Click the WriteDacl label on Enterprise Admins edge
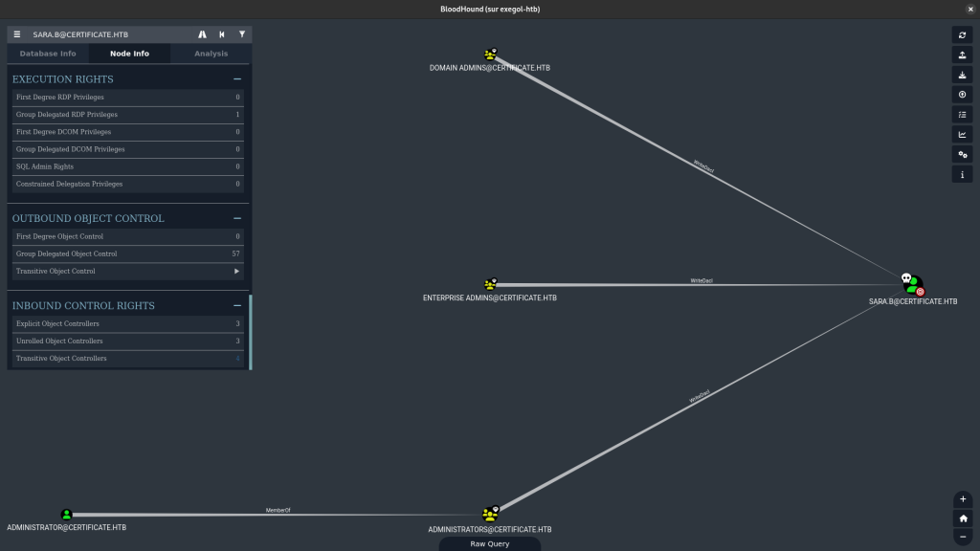Viewport: 980px width, 551px height. coord(702,281)
